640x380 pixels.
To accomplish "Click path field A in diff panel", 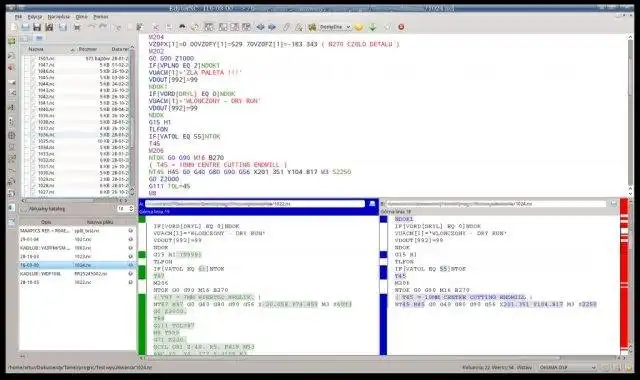I will (255, 204).
